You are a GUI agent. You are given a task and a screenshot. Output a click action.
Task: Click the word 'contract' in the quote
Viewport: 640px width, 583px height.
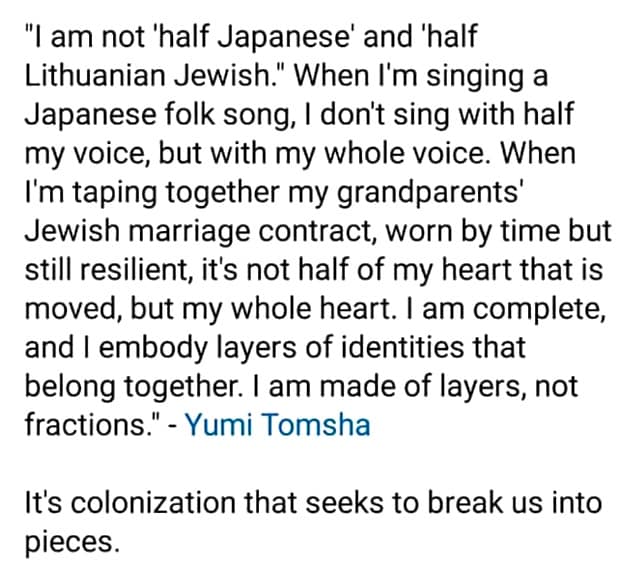click(x=315, y=231)
